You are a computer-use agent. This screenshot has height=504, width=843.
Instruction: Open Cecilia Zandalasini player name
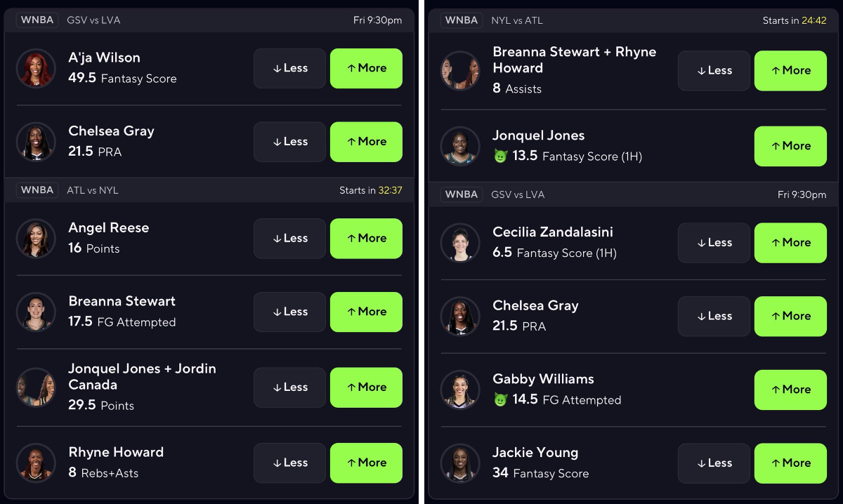pyautogui.click(x=554, y=232)
